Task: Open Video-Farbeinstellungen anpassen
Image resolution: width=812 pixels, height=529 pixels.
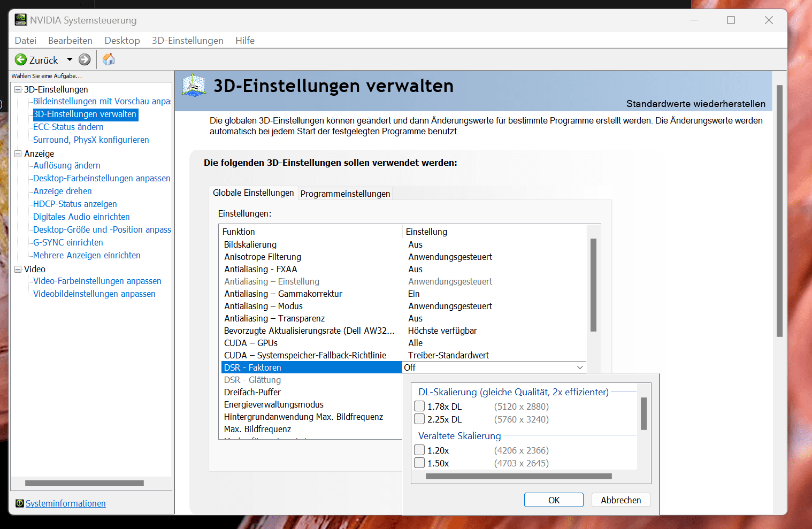Action: 97,281
